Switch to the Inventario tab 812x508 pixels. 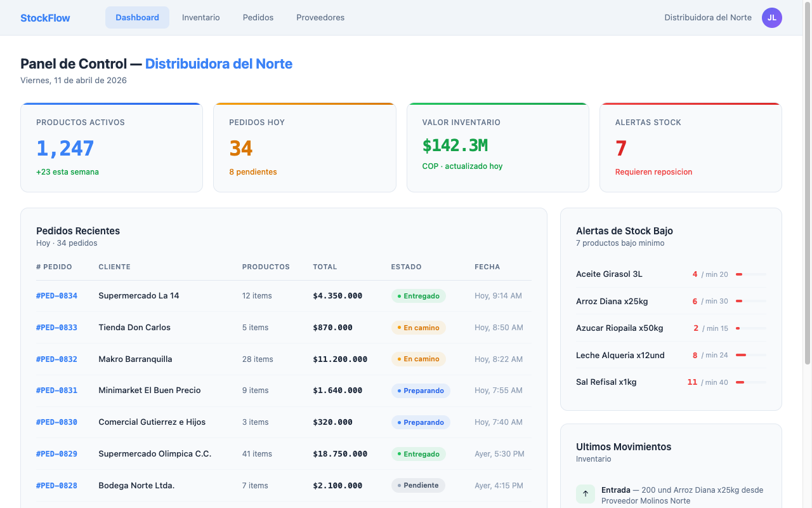click(201, 17)
